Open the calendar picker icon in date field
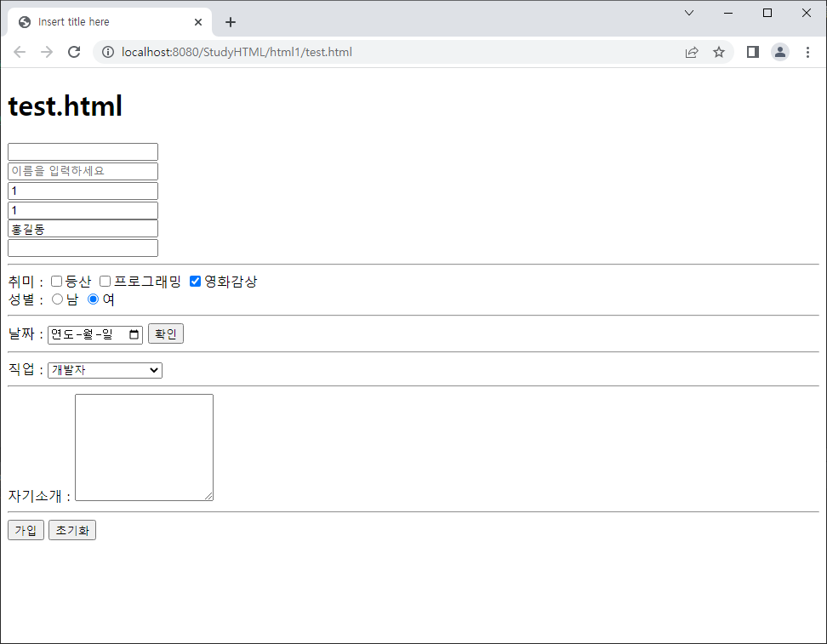This screenshot has width=827, height=644. (x=134, y=334)
